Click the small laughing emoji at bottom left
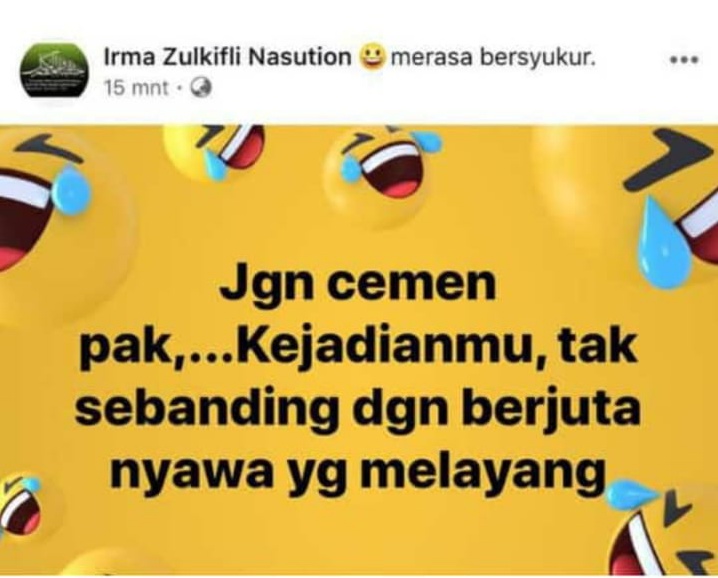 point(21,505)
